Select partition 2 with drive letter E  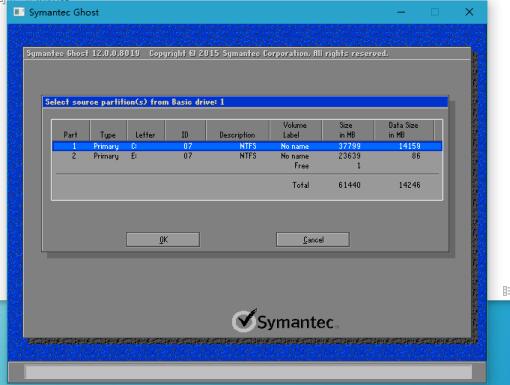point(247,156)
